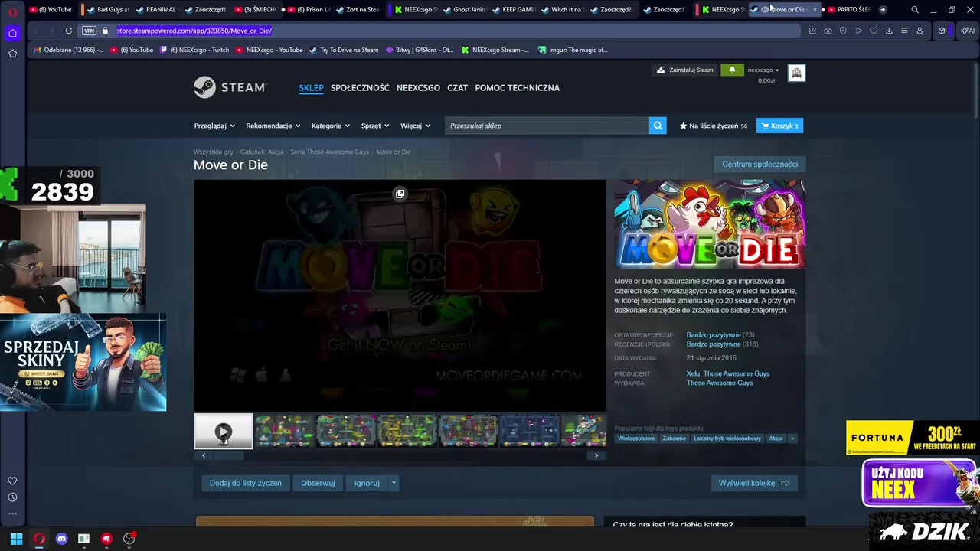
Task: Open POMOC TECHNICZNA navigation
Action: tap(517, 88)
